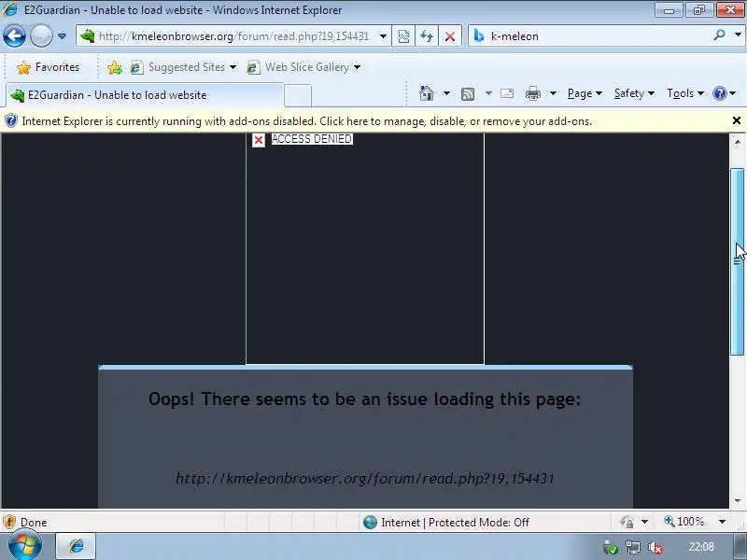Open the Safety menu
Screen dimensions: 747x560
click(x=634, y=93)
